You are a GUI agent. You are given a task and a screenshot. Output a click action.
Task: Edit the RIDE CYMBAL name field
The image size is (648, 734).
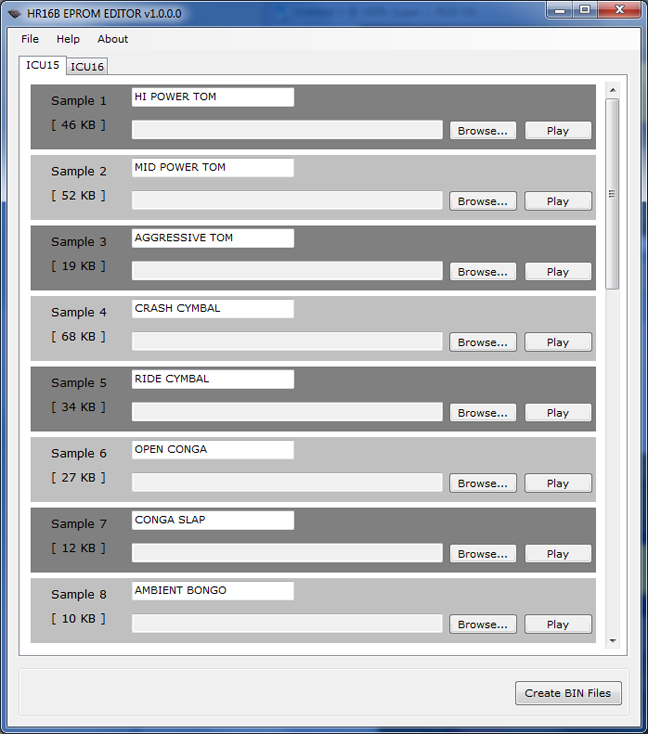point(213,379)
